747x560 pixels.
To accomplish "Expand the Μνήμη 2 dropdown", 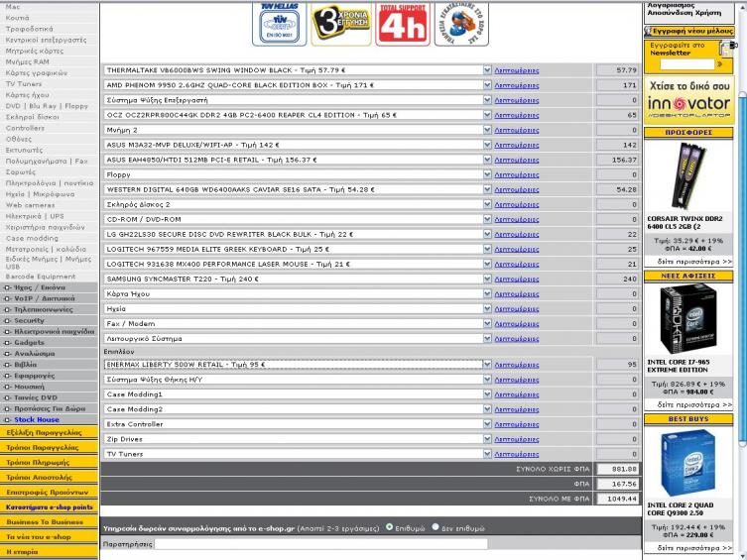I will [487, 130].
